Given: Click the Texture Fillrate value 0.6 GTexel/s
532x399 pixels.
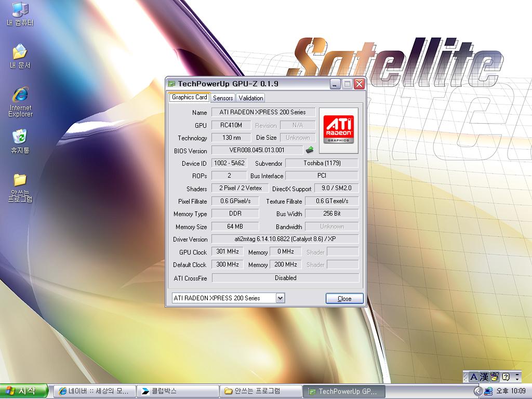Looking at the screenshot, I should (332, 201).
